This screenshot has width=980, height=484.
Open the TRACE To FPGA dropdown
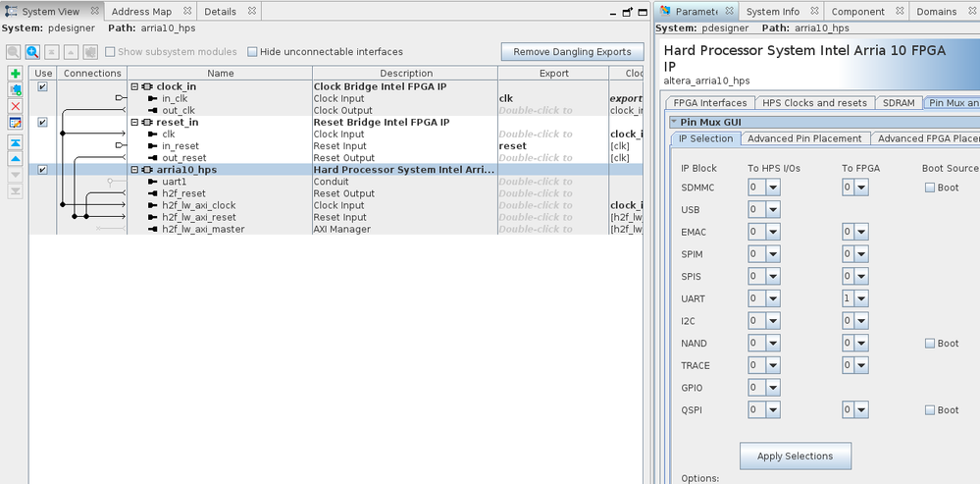click(862, 365)
